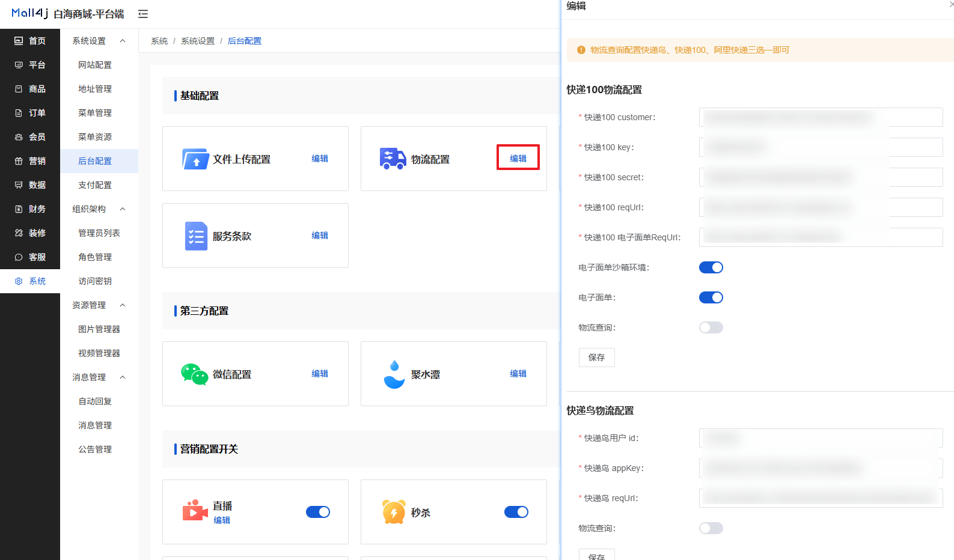Click the 系统 gear icon in sidebar

[19, 281]
